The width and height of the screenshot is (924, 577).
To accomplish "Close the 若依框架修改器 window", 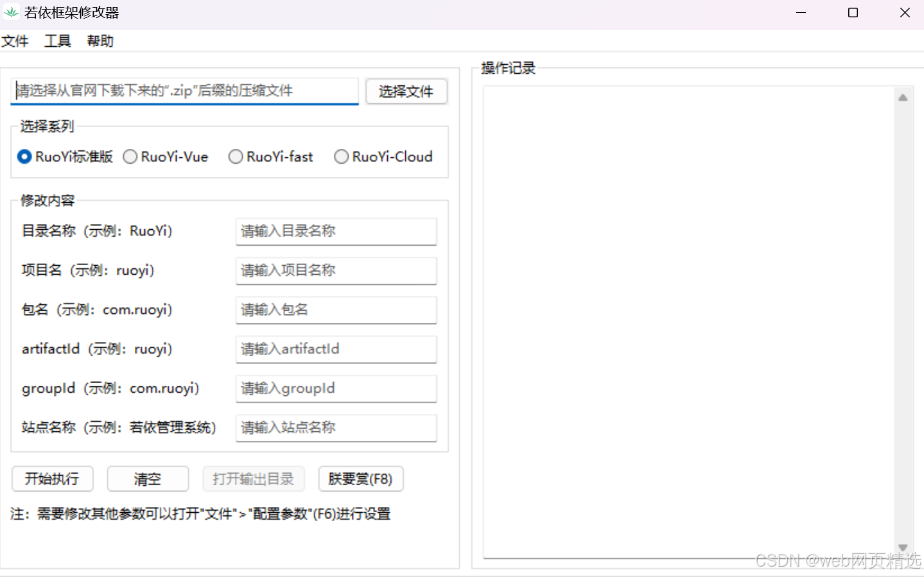I will (x=905, y=13).
